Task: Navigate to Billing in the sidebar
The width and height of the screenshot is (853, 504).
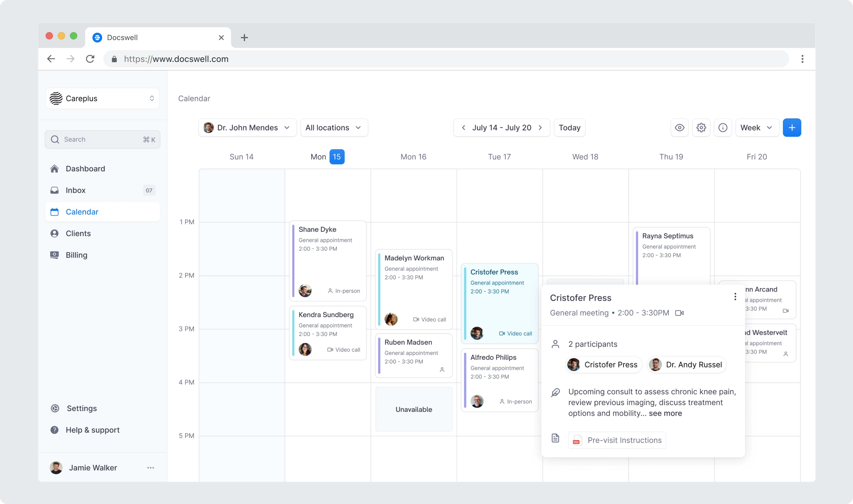Action: 77,255
